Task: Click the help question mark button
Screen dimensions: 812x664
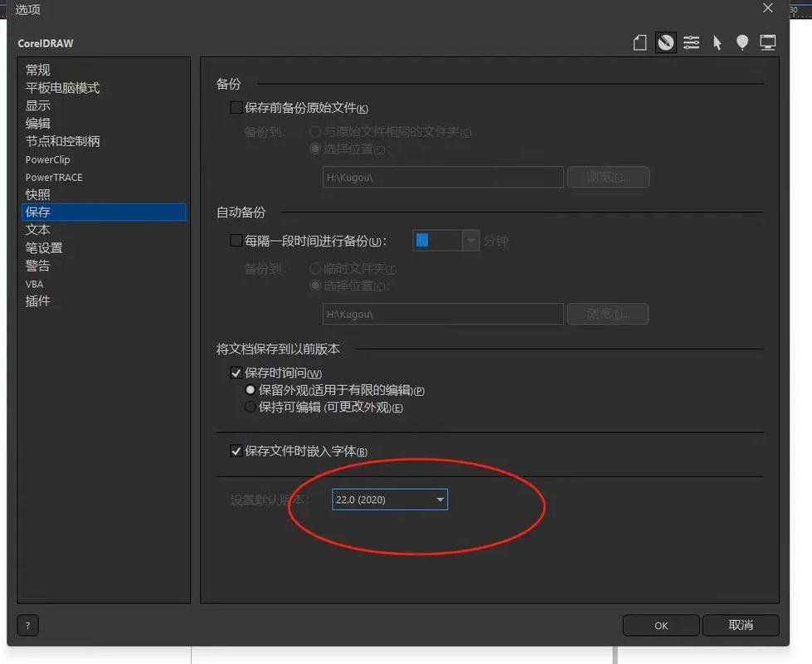Action: pos(28,626)
